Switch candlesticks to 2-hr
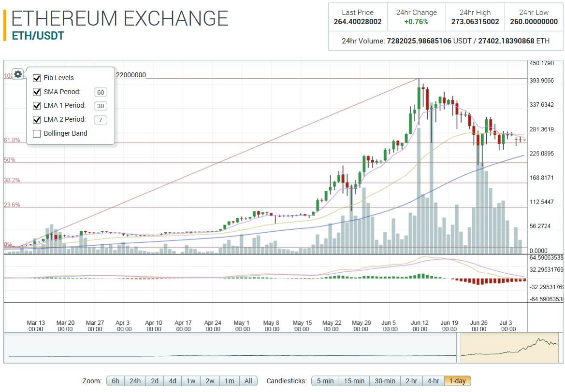The height and width of the screenshot is (392, 565). [411, 381]
